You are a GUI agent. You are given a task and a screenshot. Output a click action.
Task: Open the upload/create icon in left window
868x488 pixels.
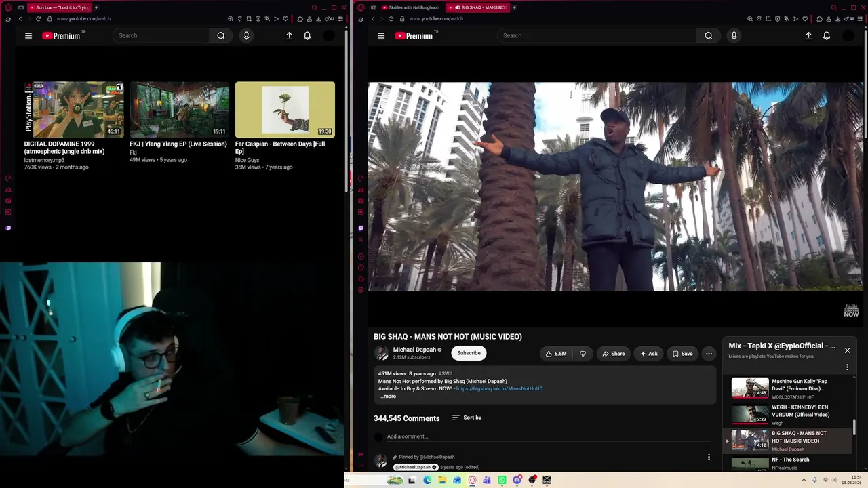289,35
